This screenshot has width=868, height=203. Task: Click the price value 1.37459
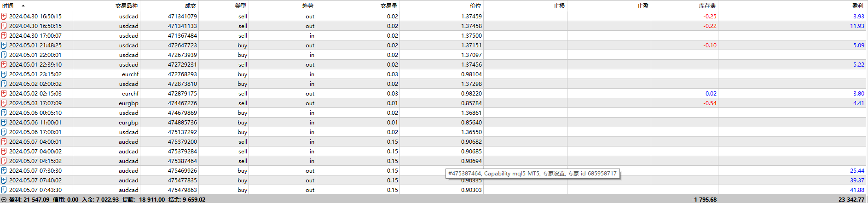click(471, 16)
